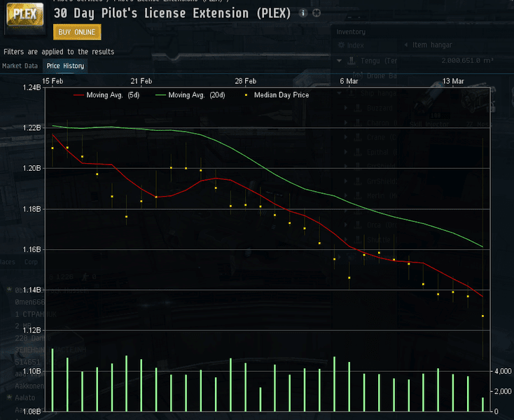Select the Price History tab
514x420 pixels.
(65, 66)
